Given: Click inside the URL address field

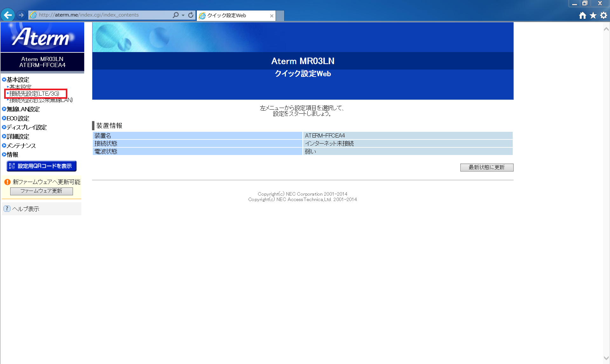Looking at the screenshot, I should point(95,15).
